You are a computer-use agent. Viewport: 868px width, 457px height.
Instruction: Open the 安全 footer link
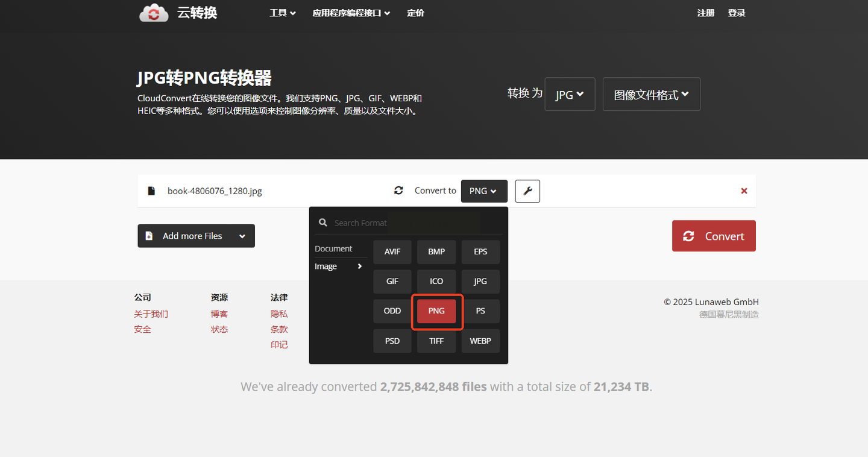(143, 329)
